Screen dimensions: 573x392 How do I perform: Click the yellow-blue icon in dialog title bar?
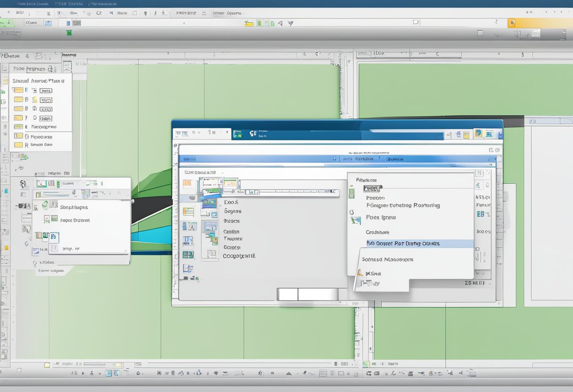[x=478, y=133]
